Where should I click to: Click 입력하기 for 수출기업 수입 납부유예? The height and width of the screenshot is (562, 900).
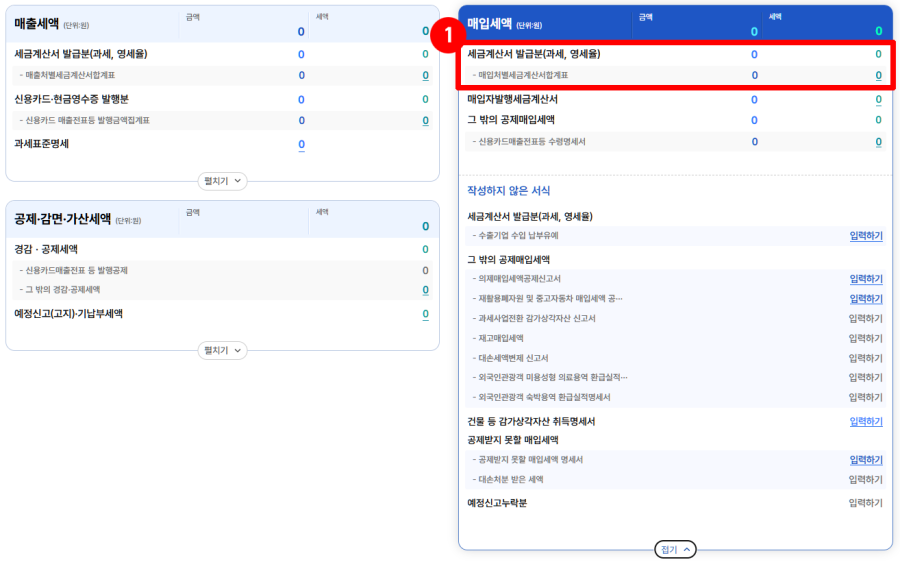865,236
